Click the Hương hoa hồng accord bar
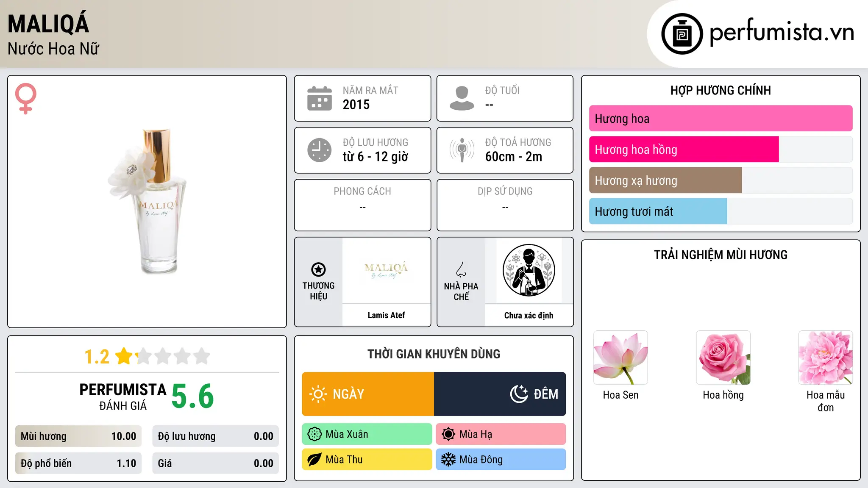Screen dimensions: 868x488 721,150
